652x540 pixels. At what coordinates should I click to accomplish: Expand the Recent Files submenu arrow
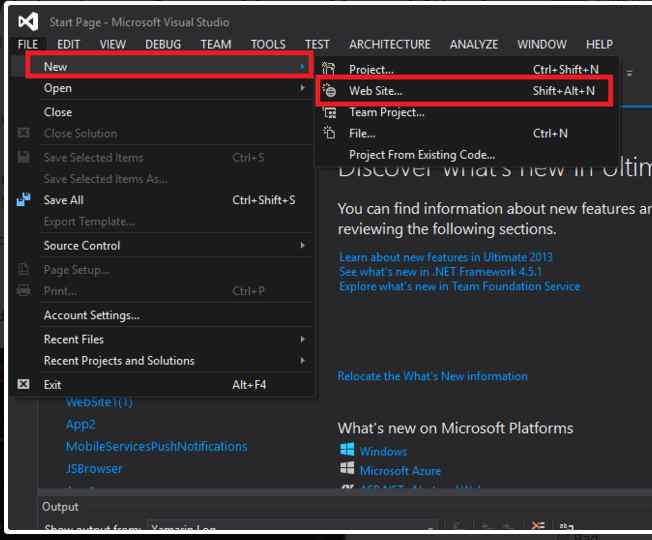coord(302,339)
